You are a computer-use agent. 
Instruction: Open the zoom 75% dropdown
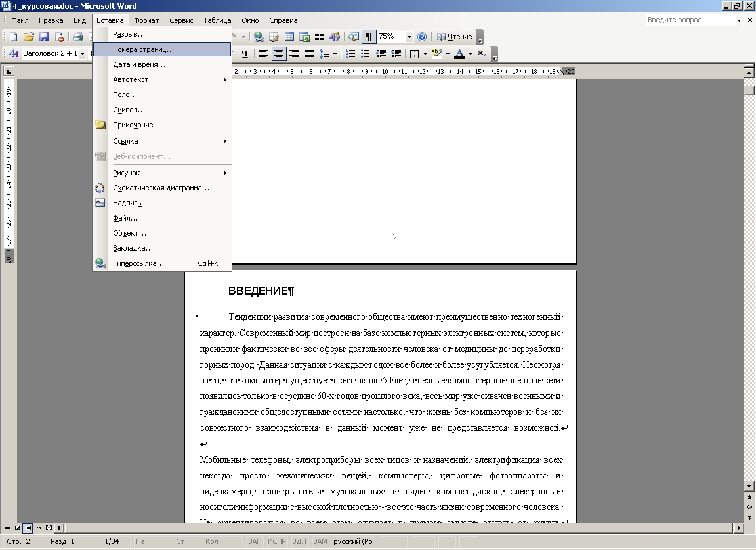pos(409,37)
